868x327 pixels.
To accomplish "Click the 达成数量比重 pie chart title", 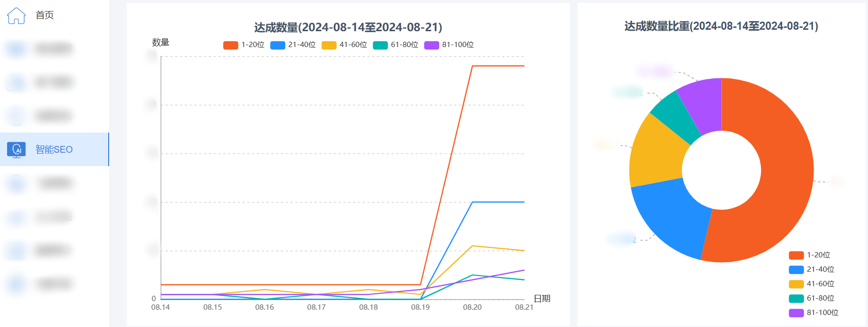I will [x=721, y=26].
